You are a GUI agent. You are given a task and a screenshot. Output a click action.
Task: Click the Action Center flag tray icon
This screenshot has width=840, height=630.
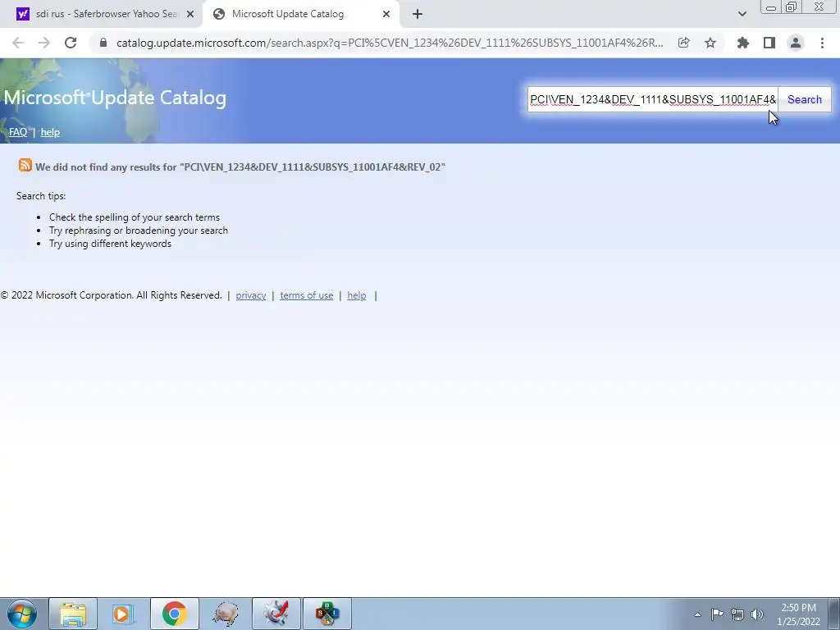pyautogui.click(x=717, y=614)
